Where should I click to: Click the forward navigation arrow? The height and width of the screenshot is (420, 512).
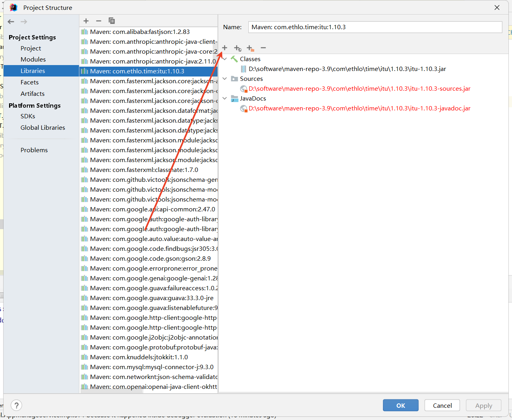[24, 22]
